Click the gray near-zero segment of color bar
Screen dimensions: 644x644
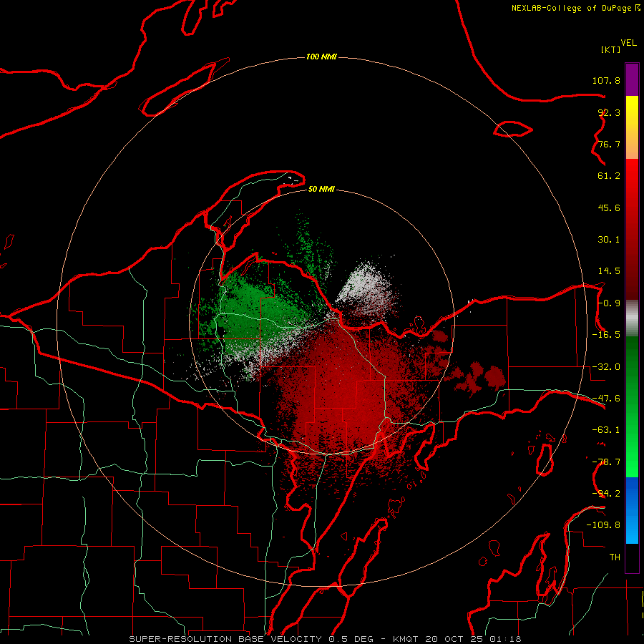632,318
